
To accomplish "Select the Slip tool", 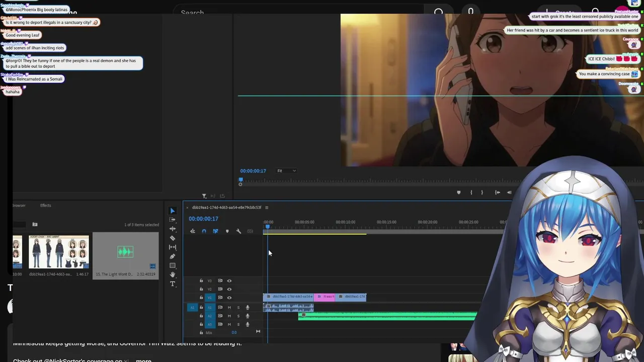I will (172, 247).
